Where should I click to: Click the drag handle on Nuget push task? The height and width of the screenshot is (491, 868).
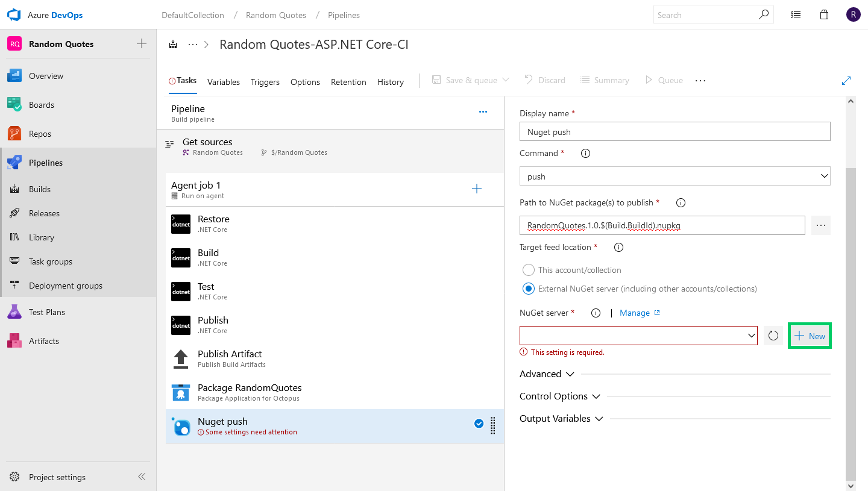coord(492,425)
